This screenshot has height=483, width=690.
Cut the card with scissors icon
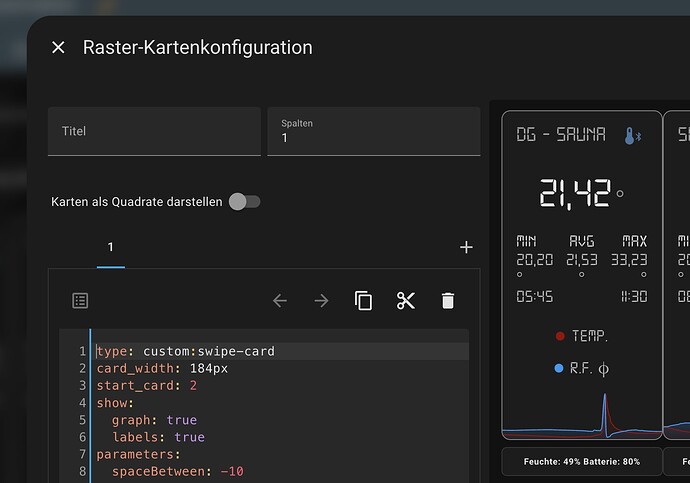tap(406, 301)
